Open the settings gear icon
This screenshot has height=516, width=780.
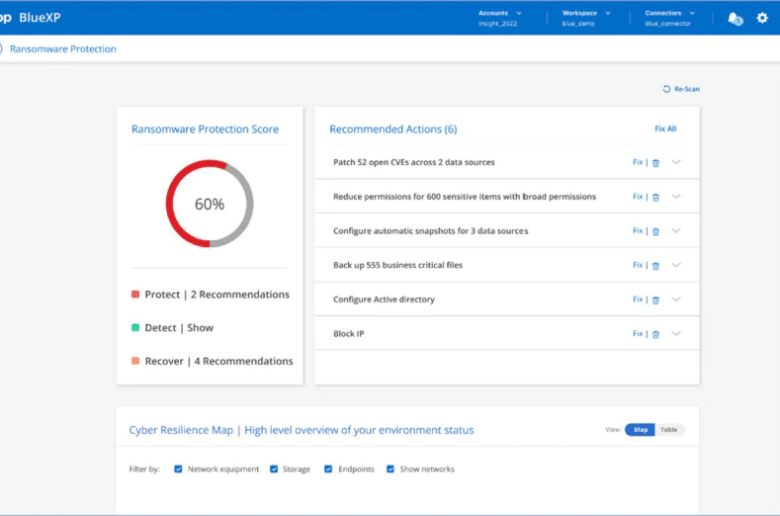[x=762, y=18]
